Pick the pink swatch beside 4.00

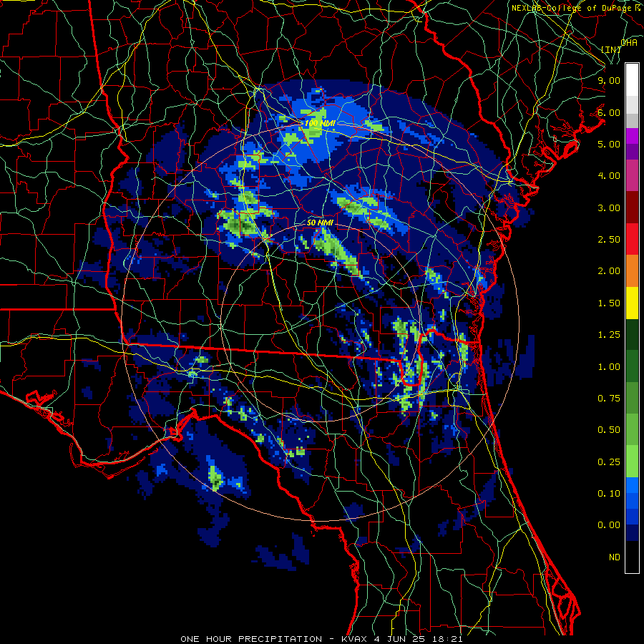click(632, 175)
